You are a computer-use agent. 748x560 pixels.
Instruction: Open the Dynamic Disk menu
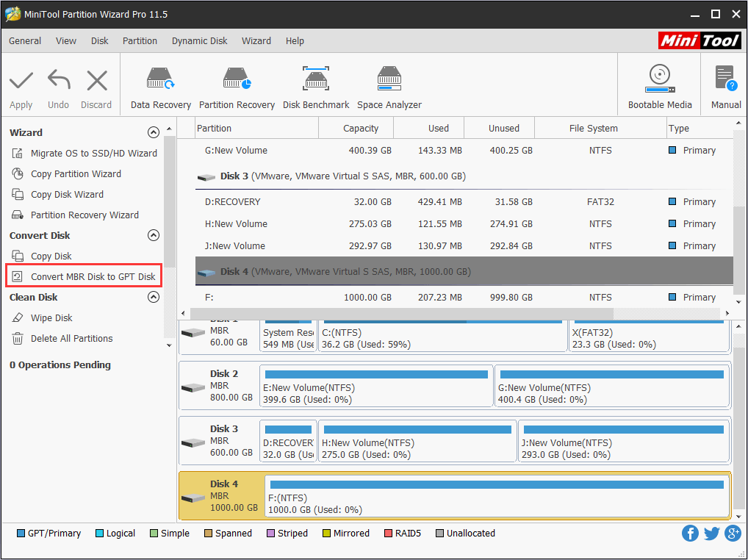pyautogui.click(x=199, y=41)
